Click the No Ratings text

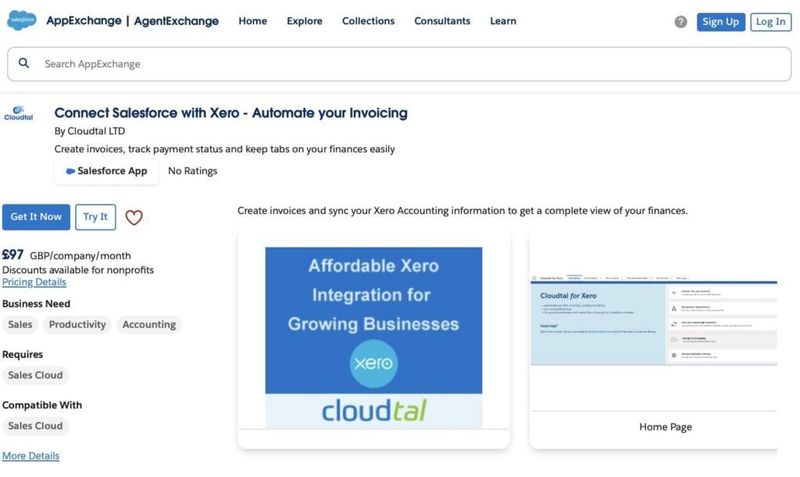192,171
